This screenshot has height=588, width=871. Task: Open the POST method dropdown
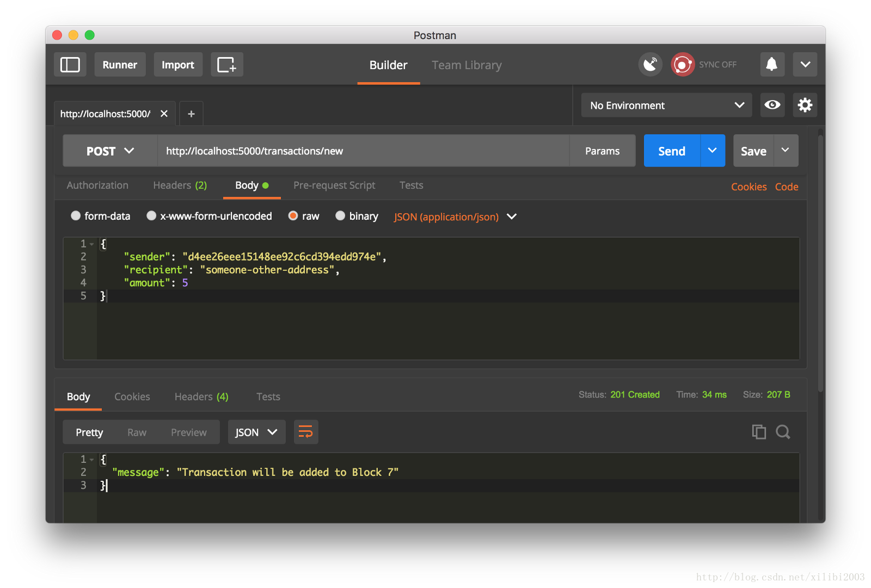(x=110, y=151)
